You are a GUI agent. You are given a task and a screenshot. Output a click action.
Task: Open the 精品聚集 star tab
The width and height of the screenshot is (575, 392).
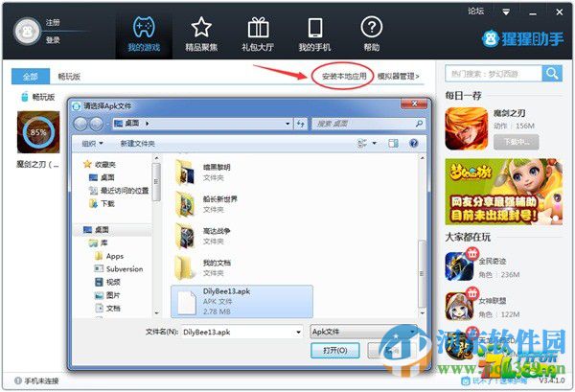pyautogui.click(x=201, y=35)
